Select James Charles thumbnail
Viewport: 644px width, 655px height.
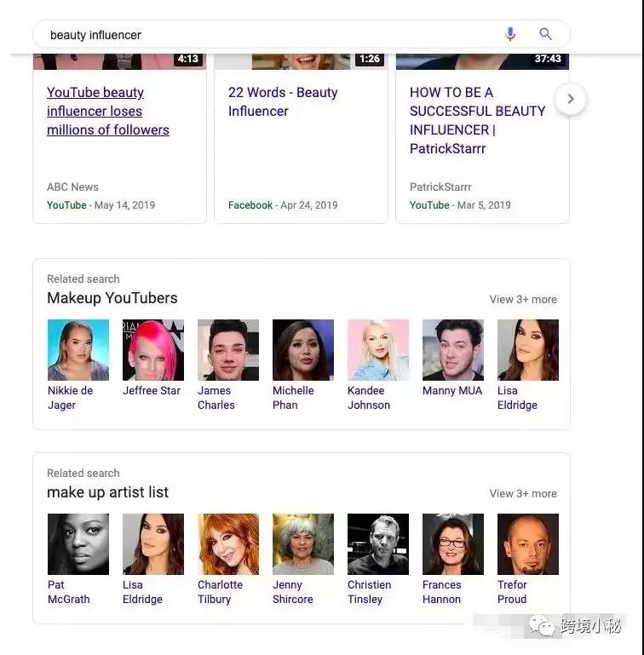pos(228,350)
